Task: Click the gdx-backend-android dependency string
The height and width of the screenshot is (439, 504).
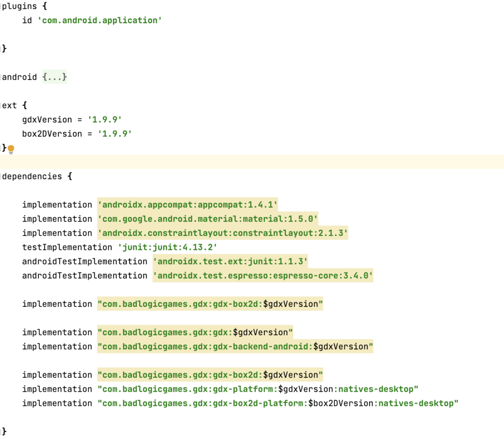Action: click(235, 346)
